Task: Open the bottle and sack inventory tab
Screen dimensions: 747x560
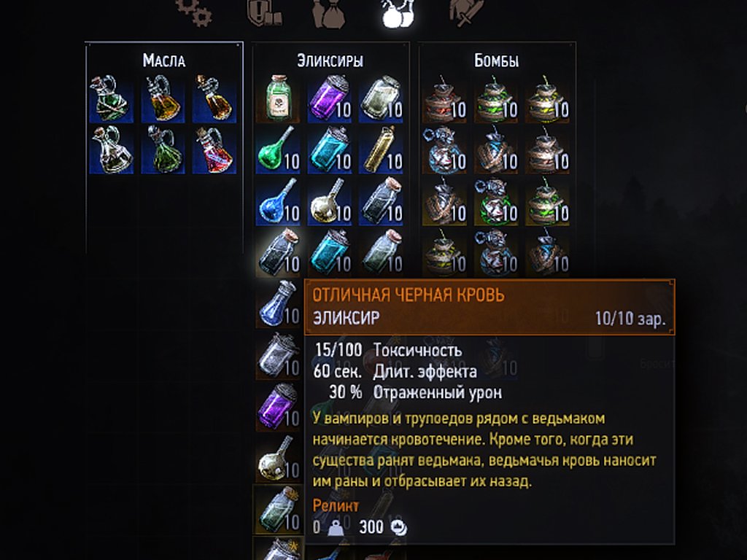Action: pos(329,13)
